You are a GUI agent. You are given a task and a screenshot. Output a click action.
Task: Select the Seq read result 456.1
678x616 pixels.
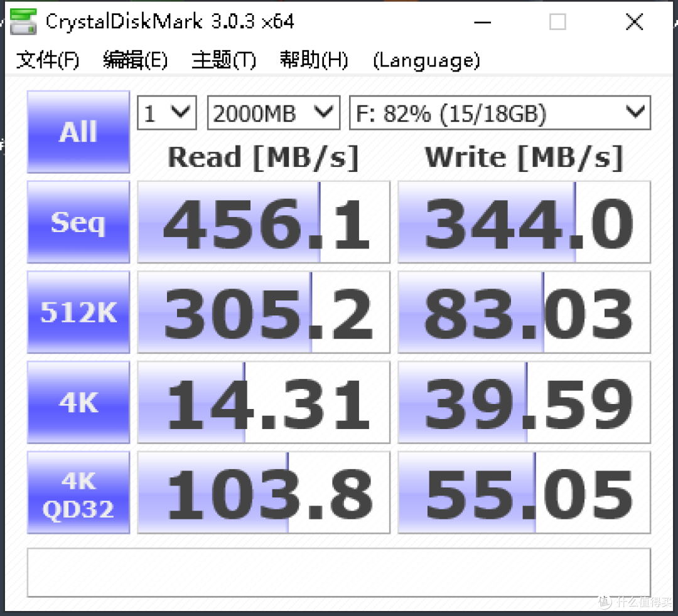264,222
